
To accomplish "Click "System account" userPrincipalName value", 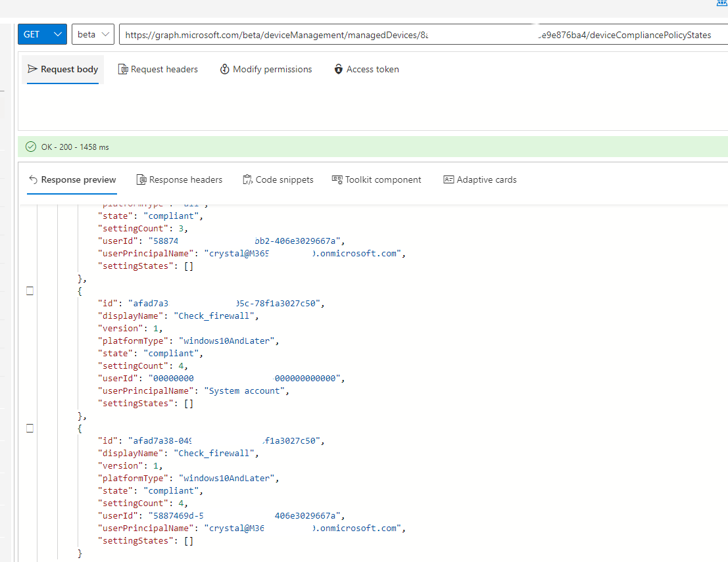I will [244, 390].
